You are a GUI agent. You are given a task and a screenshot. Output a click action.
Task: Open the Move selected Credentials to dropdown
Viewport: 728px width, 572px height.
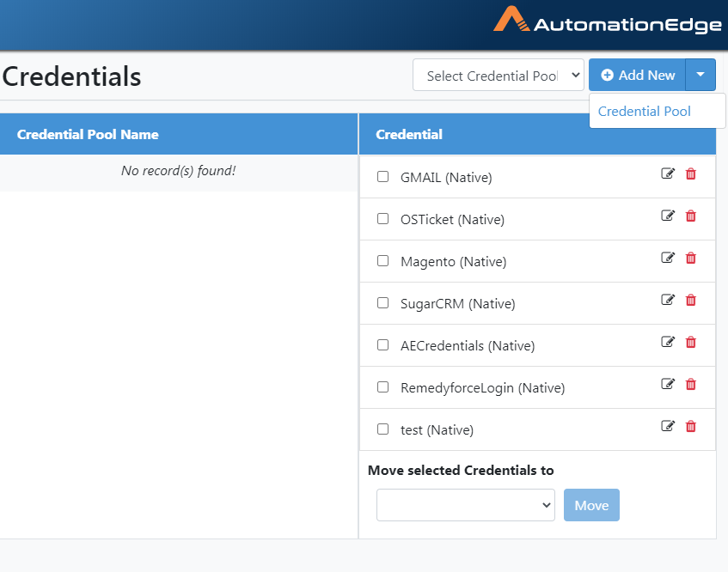click(x=466, y=505)
